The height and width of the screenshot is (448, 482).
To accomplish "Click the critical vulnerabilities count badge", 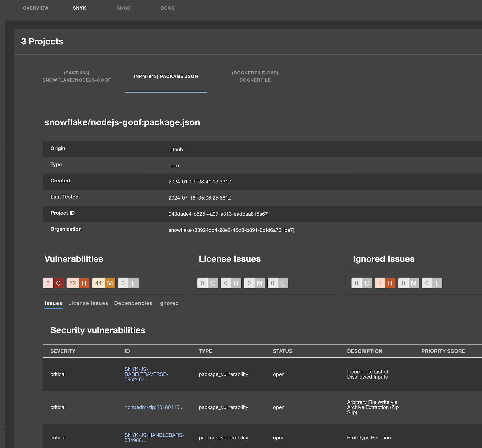I will point(53,283).
